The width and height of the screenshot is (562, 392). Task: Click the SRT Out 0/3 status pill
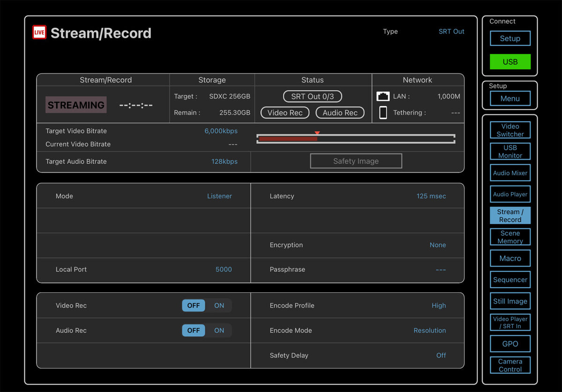(312, 96)
